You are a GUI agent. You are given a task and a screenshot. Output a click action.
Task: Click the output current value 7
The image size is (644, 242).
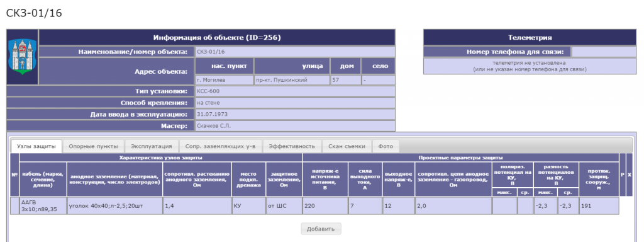[365, 206]
